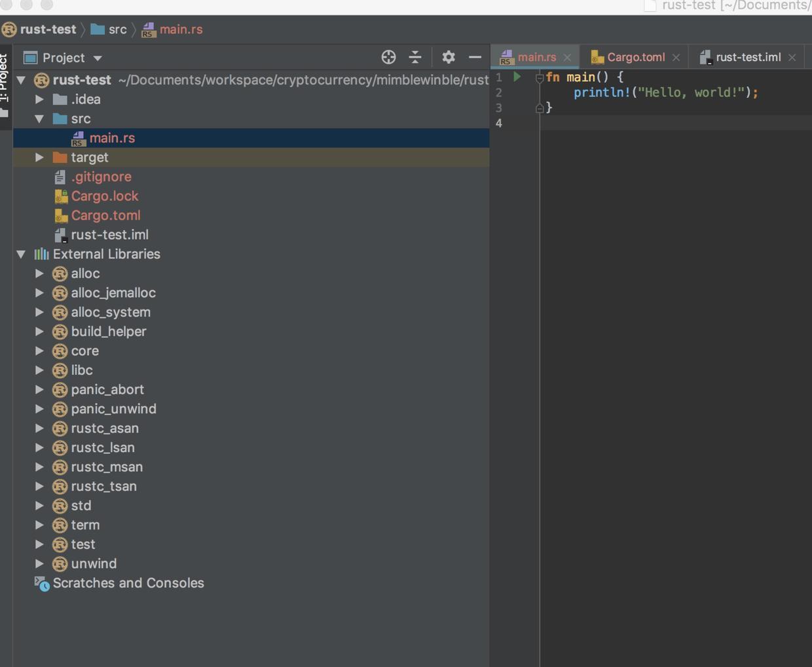
Task: Expand the .idea folder
Action: click(39, 100)
